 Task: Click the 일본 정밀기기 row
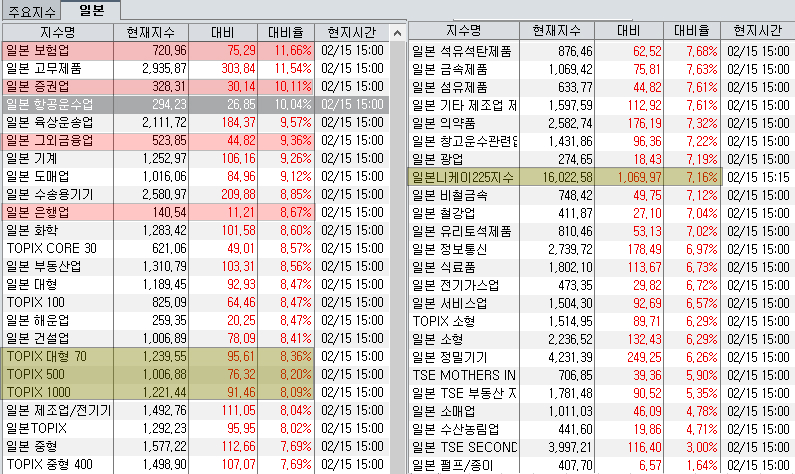pos(601,357)
